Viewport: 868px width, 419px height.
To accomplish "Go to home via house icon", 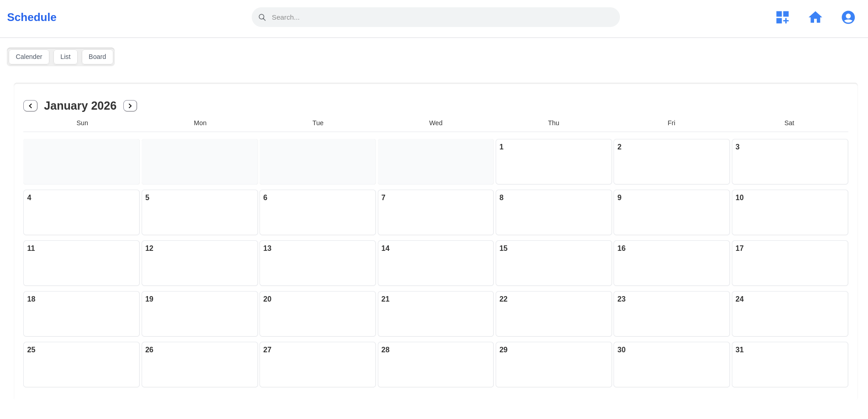I will pyautogui.click(x=815, y=17).
